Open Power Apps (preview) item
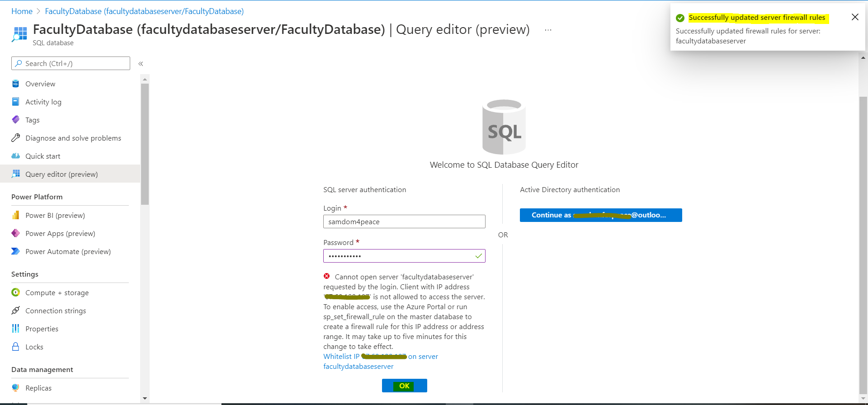 coord(70,233)
